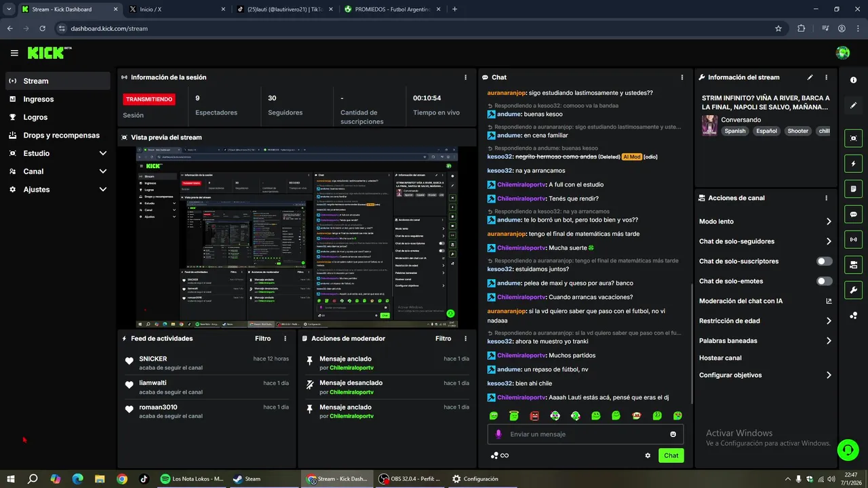Select the lightning bolt activity icon in the right sidebar

853,163
